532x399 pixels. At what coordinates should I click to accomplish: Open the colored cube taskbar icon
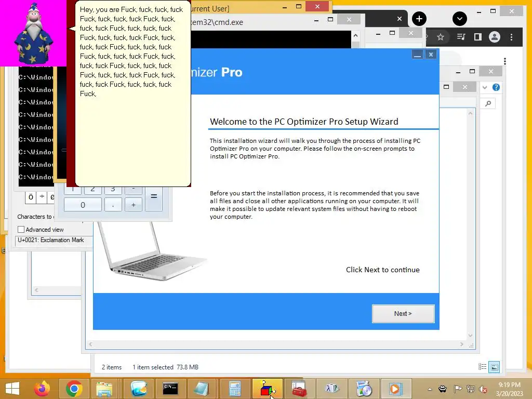268,389
